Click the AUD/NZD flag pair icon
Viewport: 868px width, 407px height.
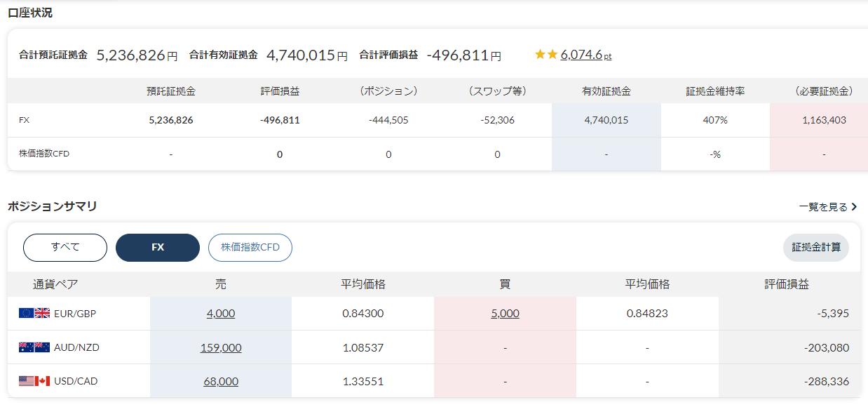tap(34, 347)
